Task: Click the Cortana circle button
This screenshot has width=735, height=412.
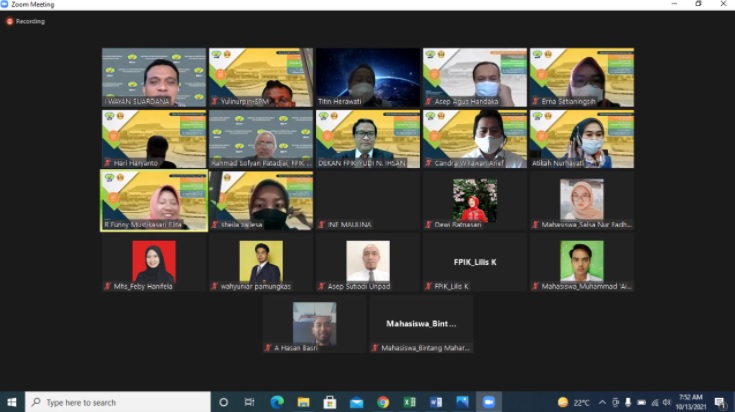Action: [x=224, y=402]
